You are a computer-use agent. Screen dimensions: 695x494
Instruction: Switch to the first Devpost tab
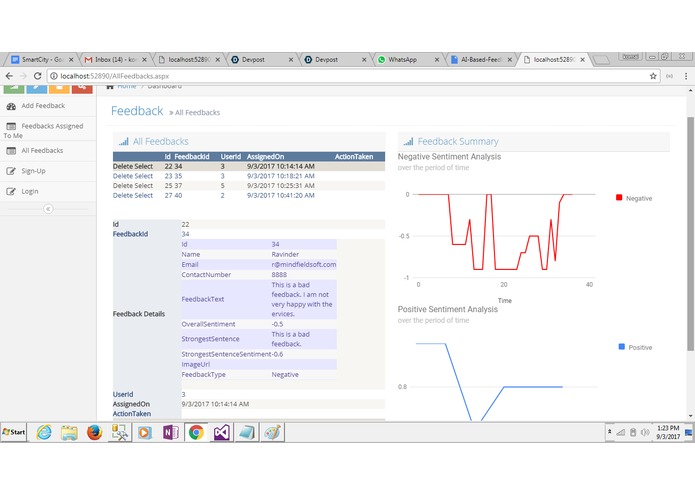click(x=262, y=59)
